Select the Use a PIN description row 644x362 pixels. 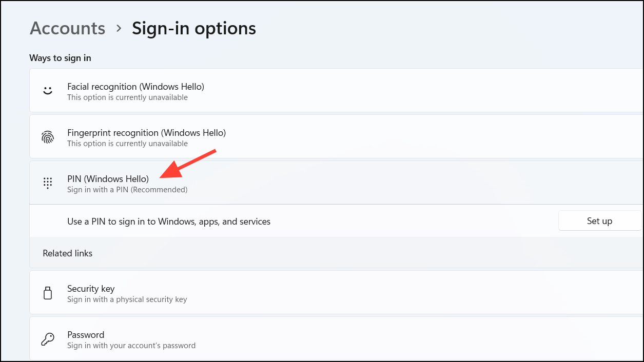pos(169,221)
